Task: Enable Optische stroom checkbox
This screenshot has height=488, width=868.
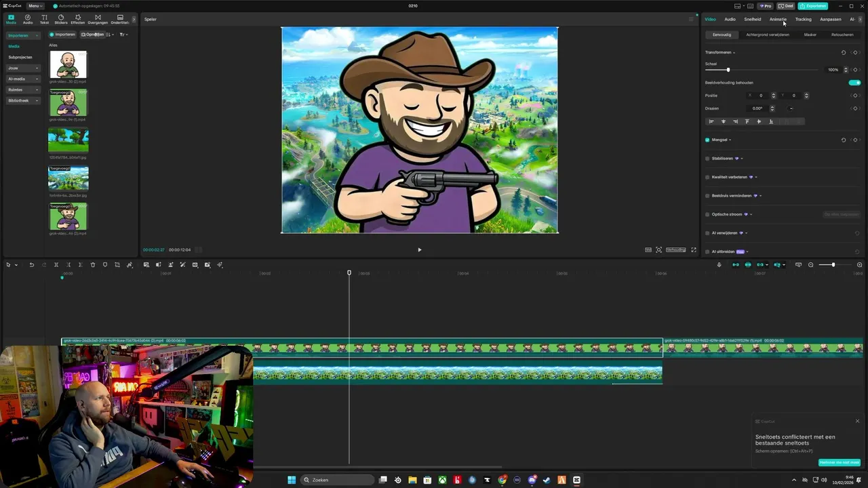Action: pos(707,214)
